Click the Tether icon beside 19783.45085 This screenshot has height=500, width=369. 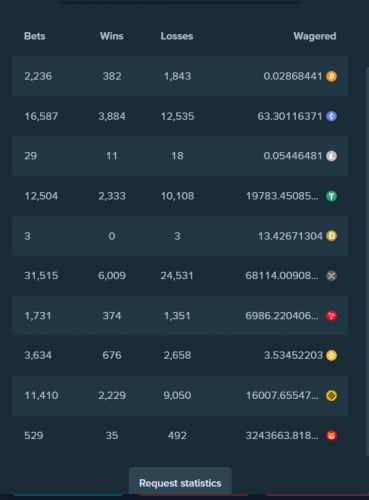click(331, 196)
